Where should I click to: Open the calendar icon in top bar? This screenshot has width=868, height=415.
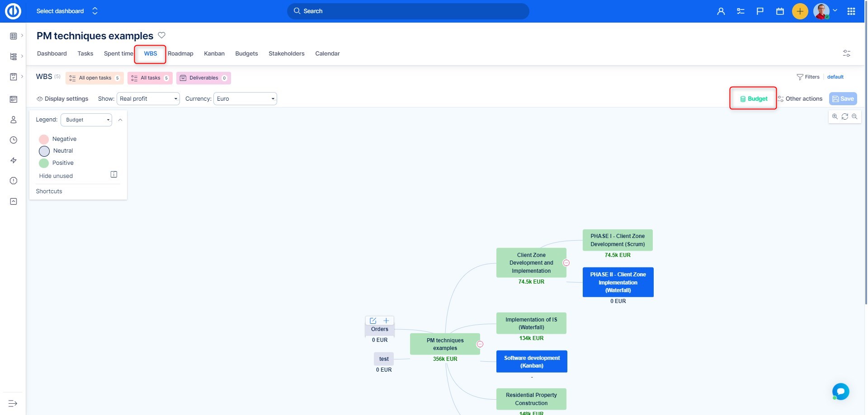(780, 11)
